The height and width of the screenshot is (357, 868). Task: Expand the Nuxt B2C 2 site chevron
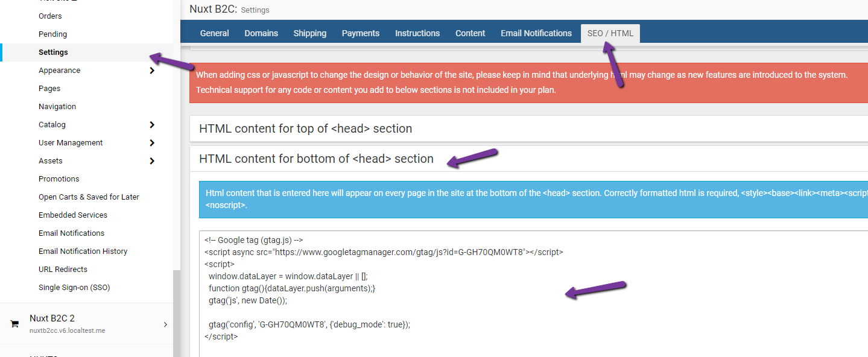(165, 324)
